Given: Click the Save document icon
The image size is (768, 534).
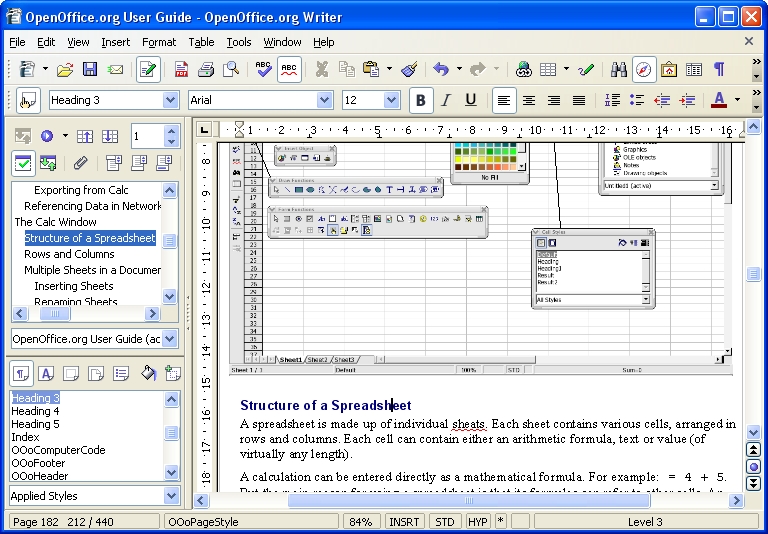Looking at the screenshot, I should 90,70.
